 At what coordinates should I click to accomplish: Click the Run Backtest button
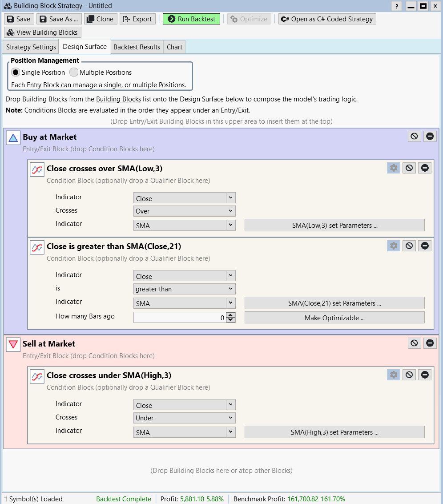pyautogui.click(x=191, y=19)
